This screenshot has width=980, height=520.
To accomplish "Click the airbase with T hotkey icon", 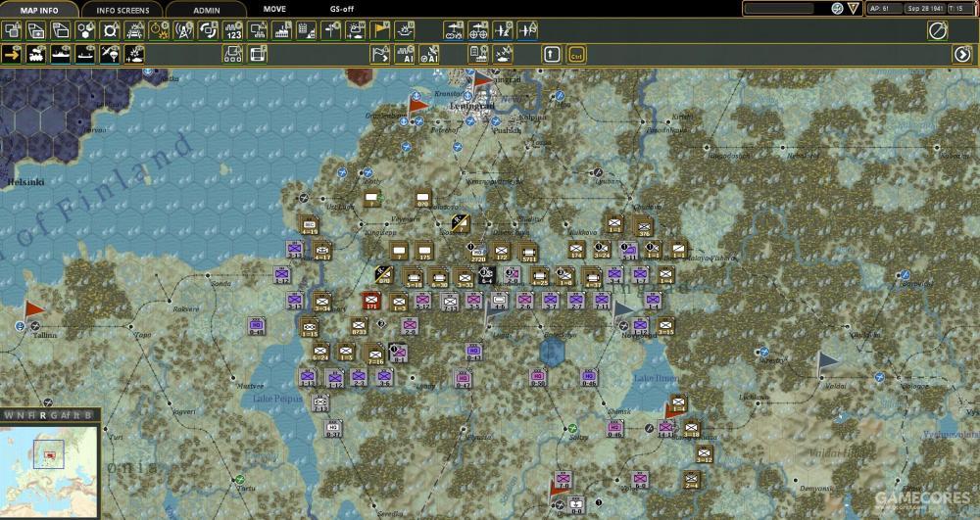I will (454, 30).
